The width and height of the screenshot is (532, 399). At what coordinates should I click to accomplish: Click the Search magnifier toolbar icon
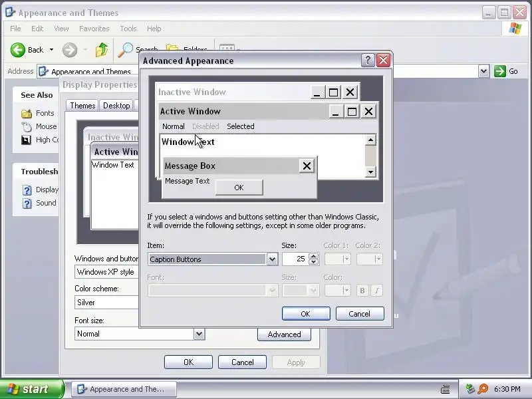pyautogui.click(x=125, y=50)
